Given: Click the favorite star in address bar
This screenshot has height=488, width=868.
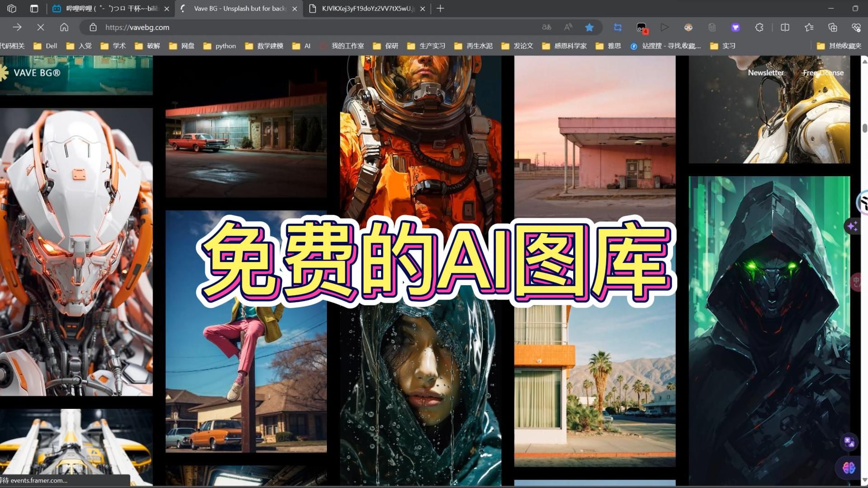Looking at the screenshot, I should coord(589,28).
